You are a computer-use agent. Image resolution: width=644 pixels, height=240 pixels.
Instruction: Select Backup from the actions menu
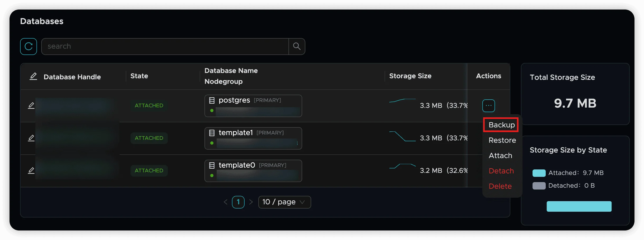tap(501, 125)
